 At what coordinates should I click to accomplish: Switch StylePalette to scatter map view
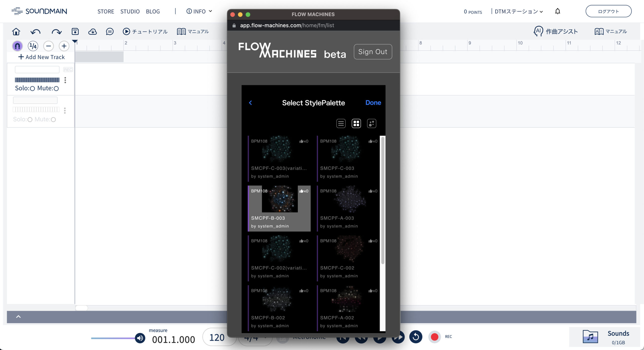click(372, 123)
